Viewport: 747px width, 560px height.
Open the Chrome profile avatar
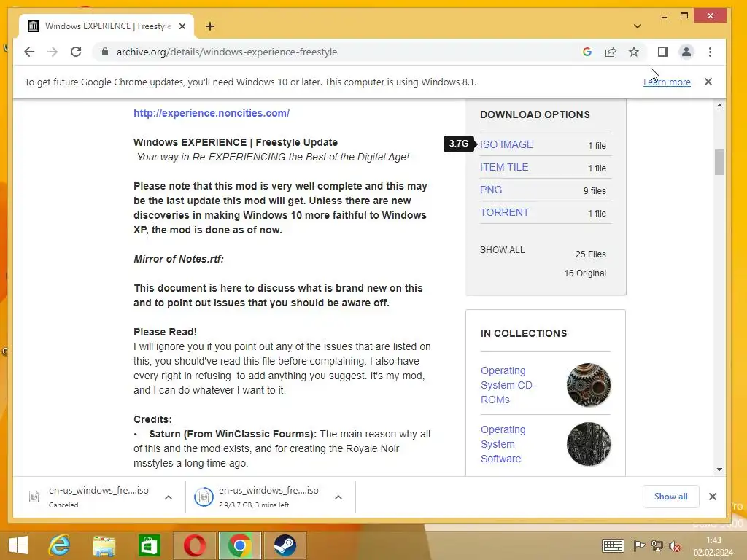click(x=686, y=52)
